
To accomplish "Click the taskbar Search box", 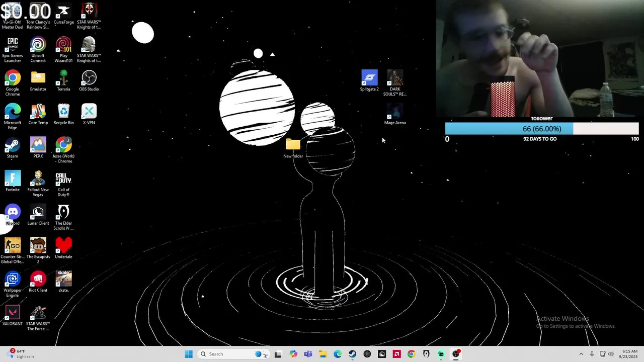I will [234, 354].
